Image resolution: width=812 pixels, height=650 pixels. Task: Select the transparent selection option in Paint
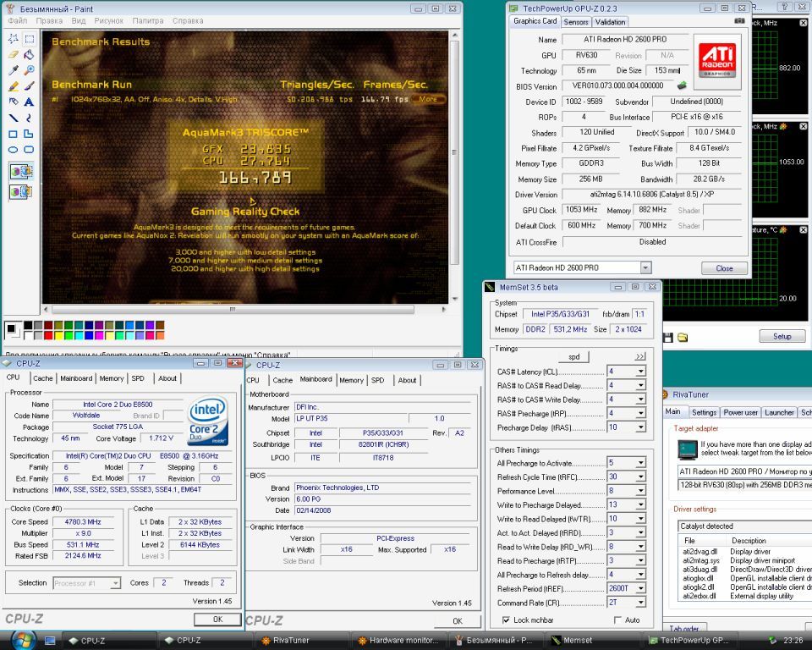(21, 192)
